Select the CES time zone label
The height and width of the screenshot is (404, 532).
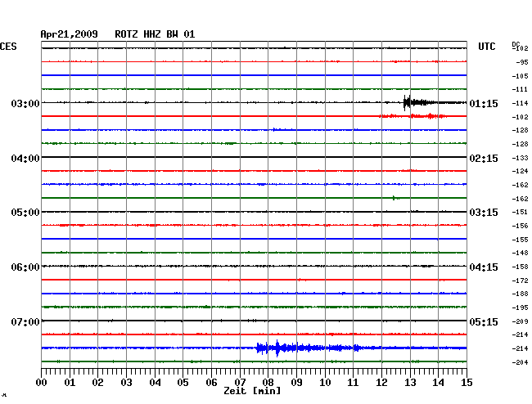(x=8, y=47)
